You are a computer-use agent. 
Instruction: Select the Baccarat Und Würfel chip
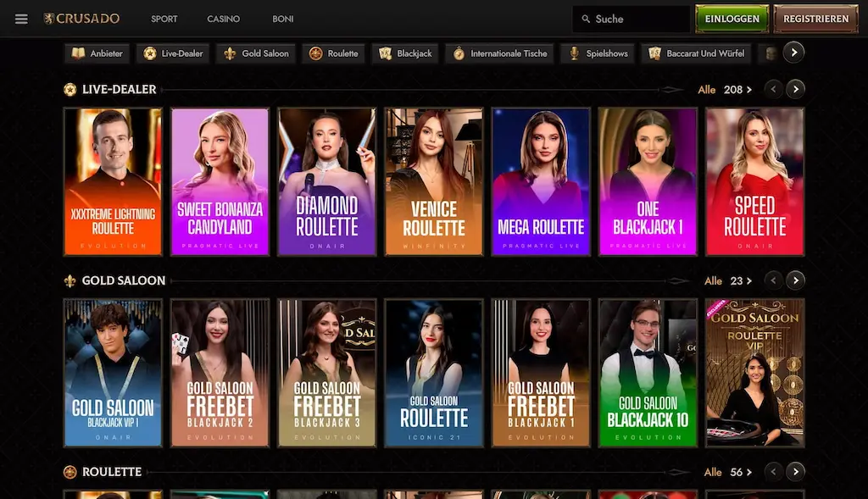pos(697,53)
